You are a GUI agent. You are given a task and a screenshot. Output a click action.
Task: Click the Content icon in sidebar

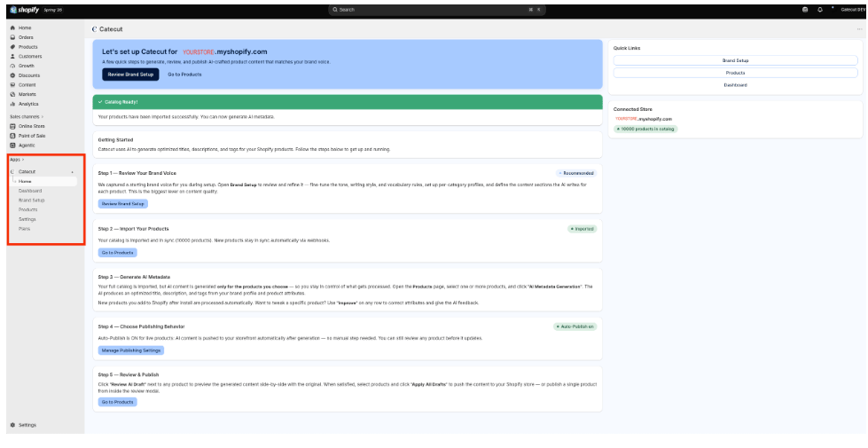[12, 85]
